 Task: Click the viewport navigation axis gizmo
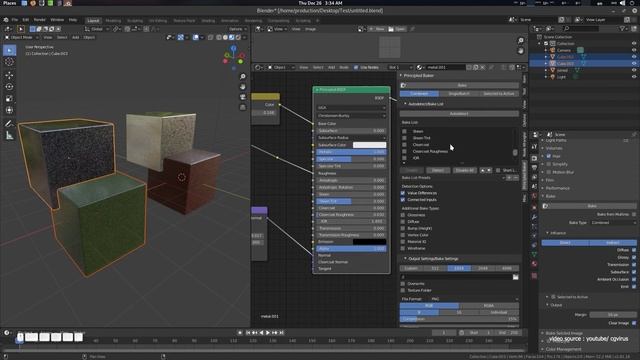[x=234, y=56]
